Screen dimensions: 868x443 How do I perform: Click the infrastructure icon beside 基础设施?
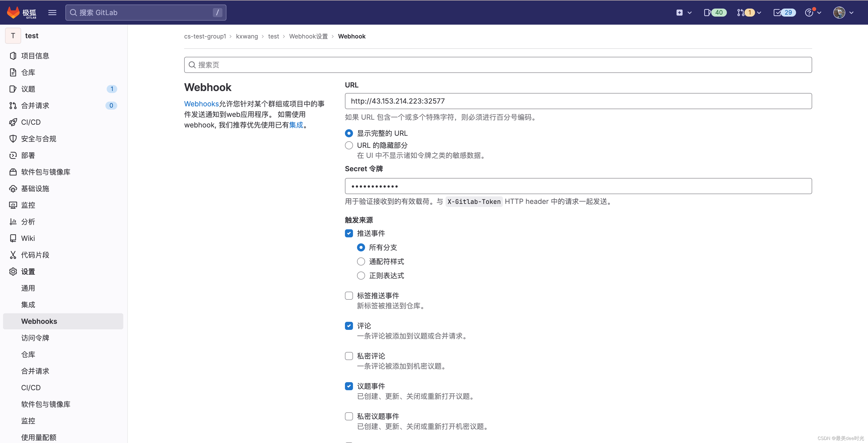(13, 189)
